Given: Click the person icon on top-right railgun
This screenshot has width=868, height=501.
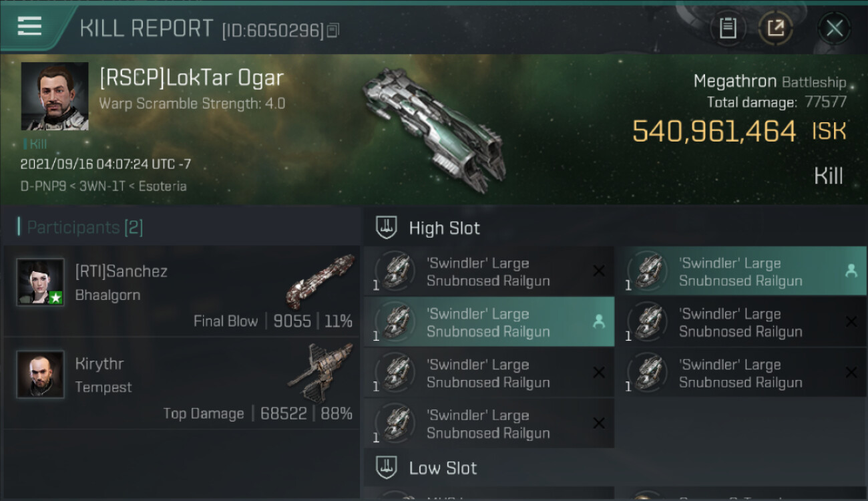Looking at the screenshot, I should click(x=851, y=271).
